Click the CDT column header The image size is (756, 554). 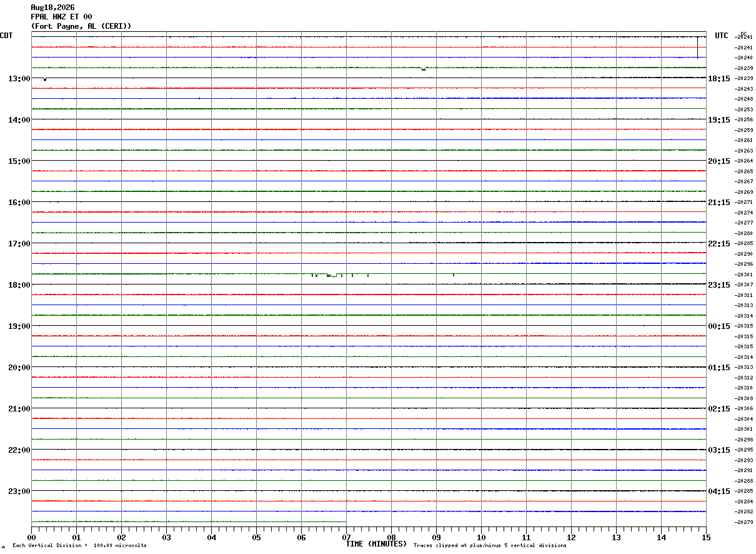(6, 36)
